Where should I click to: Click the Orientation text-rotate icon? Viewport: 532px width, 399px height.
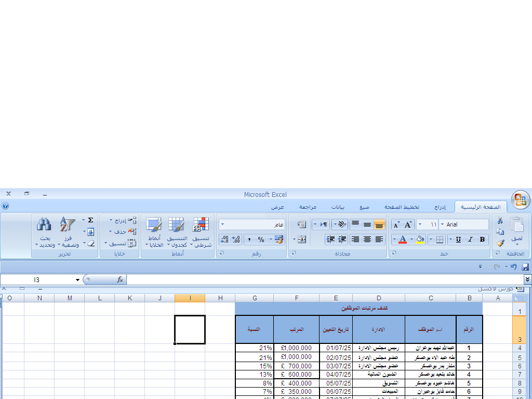(342, 224)
